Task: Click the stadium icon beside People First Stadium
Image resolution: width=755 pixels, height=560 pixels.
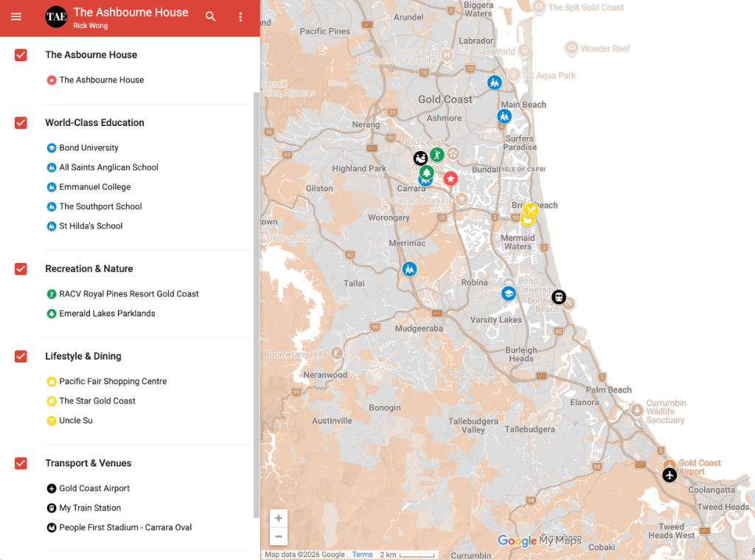Action: click(52, 528)
